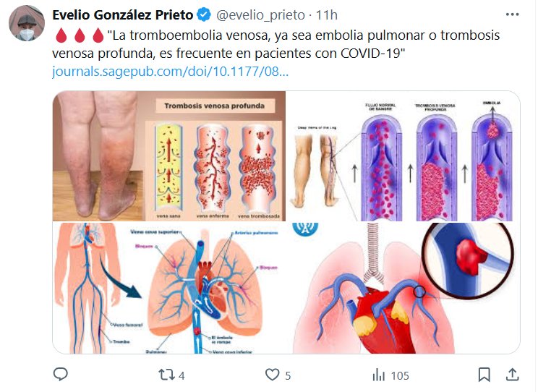Open the bottom-left lungs circulation image

click(169, 288)
